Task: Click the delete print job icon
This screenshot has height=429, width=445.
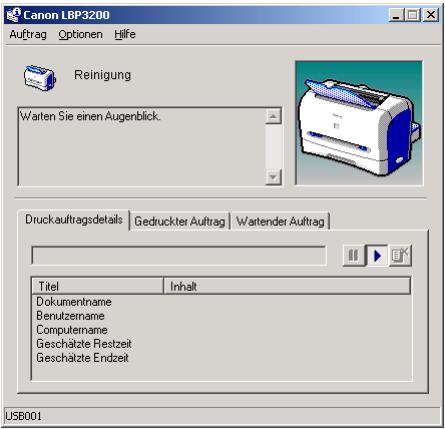Action: click(x=400, y=256)
